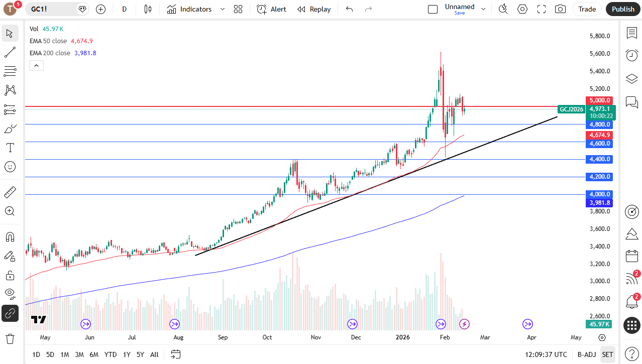The height and width of the screenshot is (364, 642).
Task: Lock all drawing tools
Action: tap(10, 275)
